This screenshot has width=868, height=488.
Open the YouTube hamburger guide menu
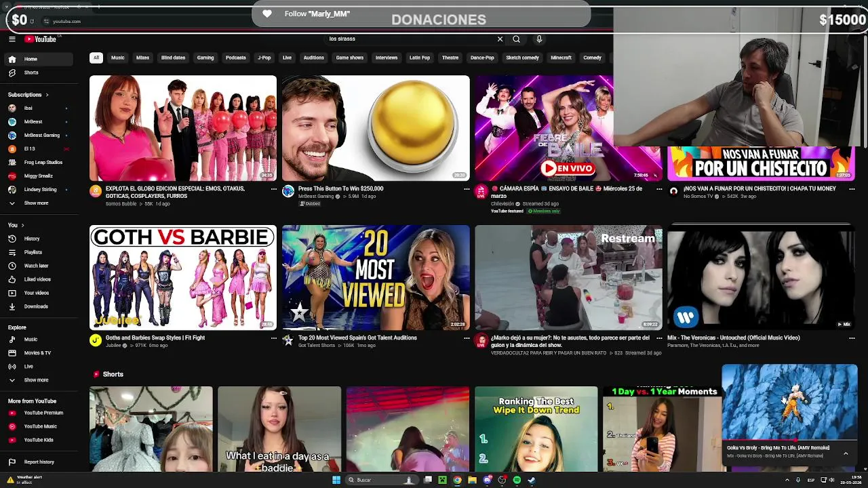(x=12, y=39)
